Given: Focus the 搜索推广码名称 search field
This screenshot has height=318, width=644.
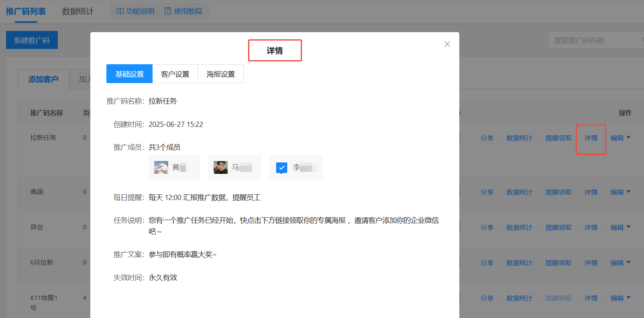Looking at the screenshot, I should pos(596,40).
